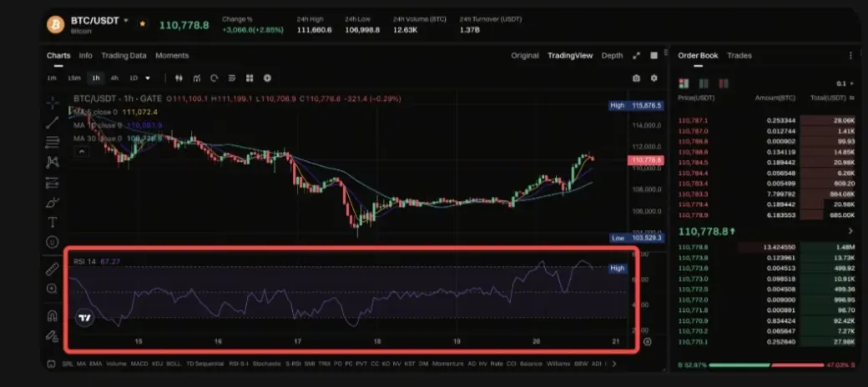Expand more indicators arrow in bottom bar
Screen dimensions: 868x387
pos(614,364)
